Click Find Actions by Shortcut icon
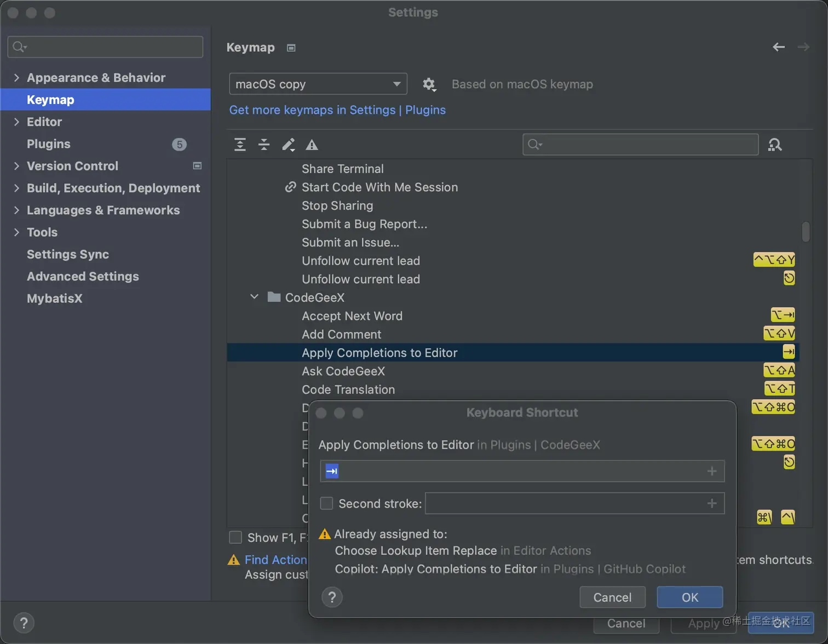This screenshot has height=644, width=828. click(775, 145)
